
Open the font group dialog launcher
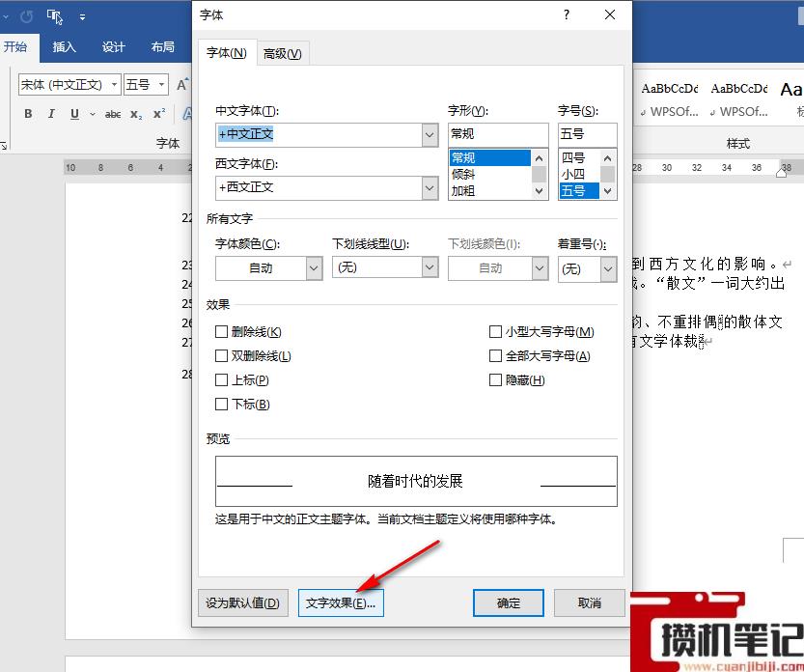[4, 146]
